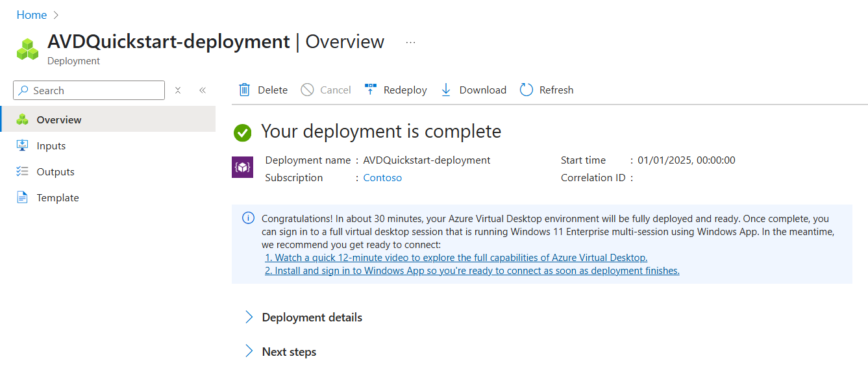868x374 pixels.
Task: Click the Download deployment icon
Action: [x=446, y=89]
